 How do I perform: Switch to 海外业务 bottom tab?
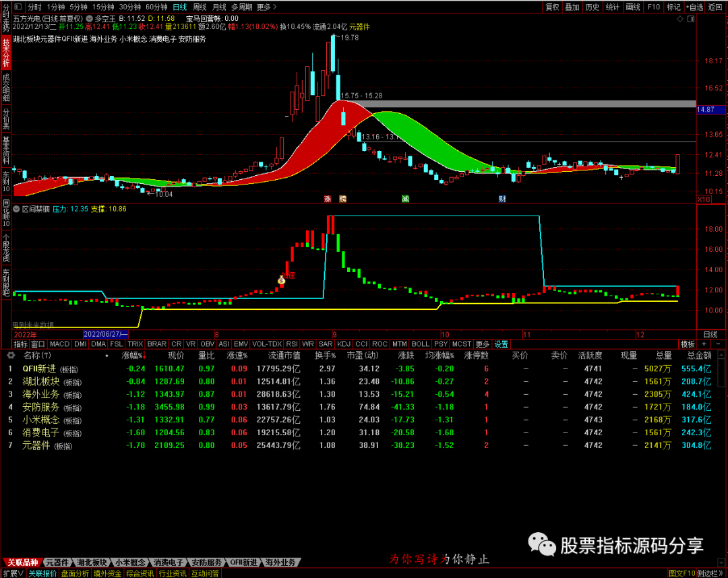[x=280, y=563]
